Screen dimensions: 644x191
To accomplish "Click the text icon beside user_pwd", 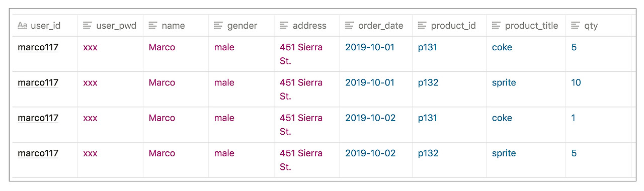I will coord(88,26).
